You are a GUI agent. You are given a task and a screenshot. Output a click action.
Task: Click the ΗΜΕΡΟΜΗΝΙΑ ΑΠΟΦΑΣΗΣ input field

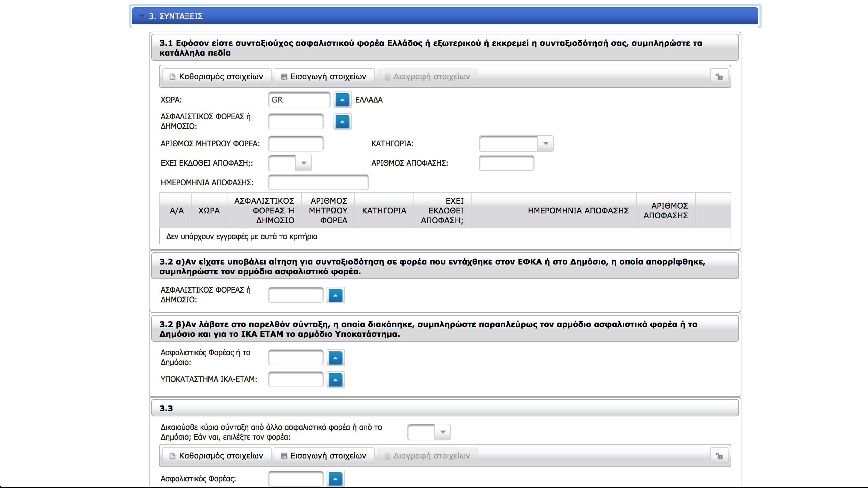tap(318, 182)
